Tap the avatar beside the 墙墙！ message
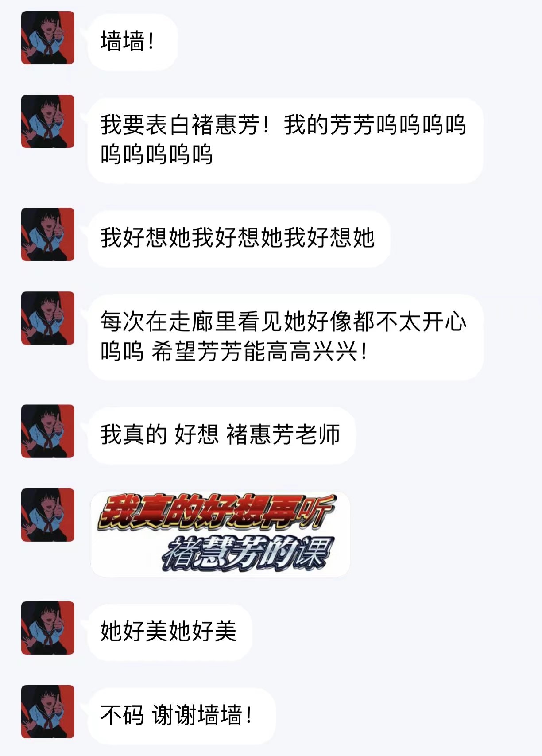 pyautogui.click(x=48, y=38)
